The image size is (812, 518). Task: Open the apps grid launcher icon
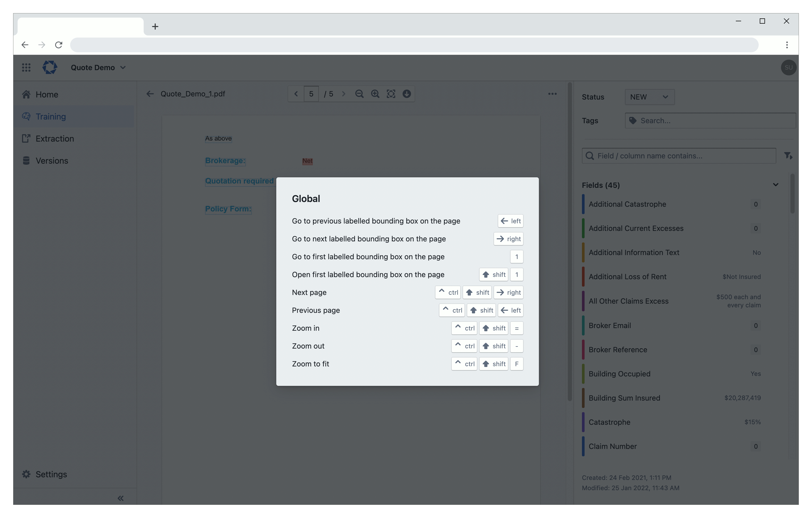click(26, 68)
